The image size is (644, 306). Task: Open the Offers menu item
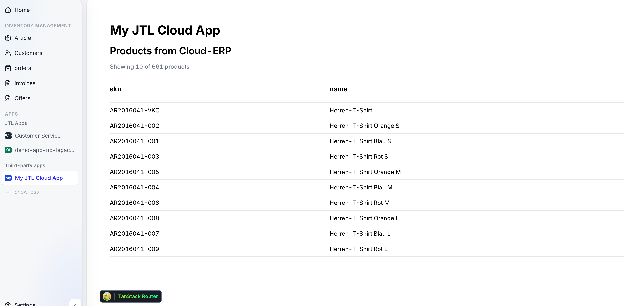40,98
